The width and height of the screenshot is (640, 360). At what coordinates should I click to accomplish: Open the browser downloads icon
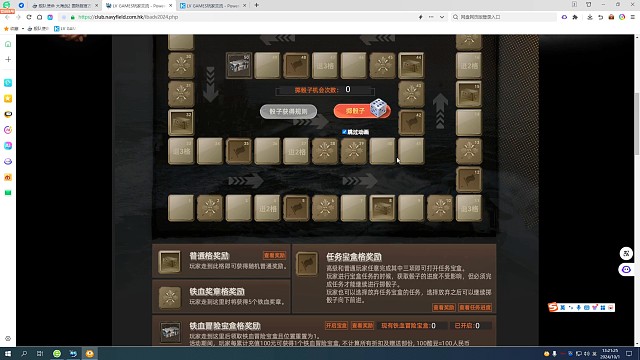click(x=590, y=17)
